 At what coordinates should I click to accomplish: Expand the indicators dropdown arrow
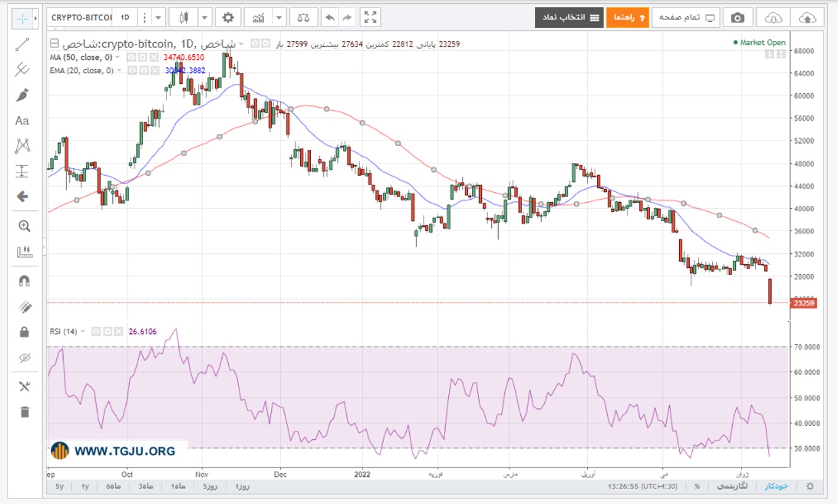click(279, 18)
